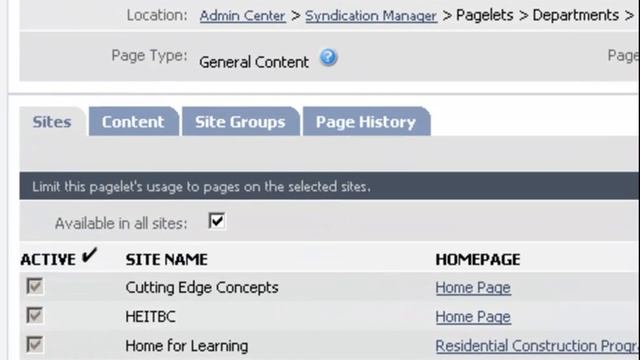Click the Pagelets breadcrumb text
This screenshot has width=640, height=360.
tap(484, 16)
